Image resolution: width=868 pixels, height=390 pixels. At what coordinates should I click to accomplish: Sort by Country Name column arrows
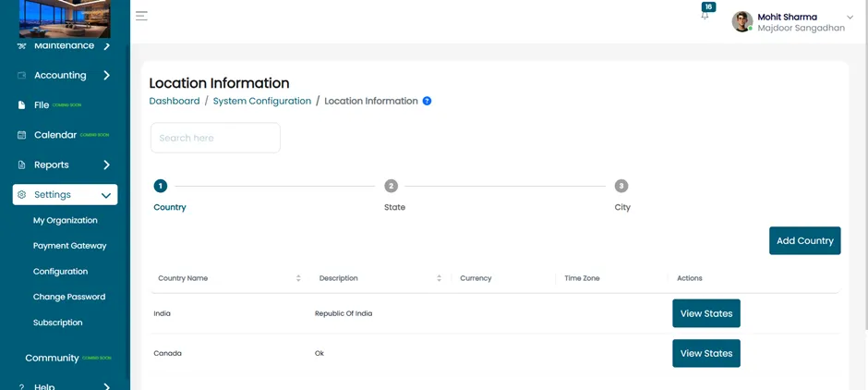tap(298, 278)
